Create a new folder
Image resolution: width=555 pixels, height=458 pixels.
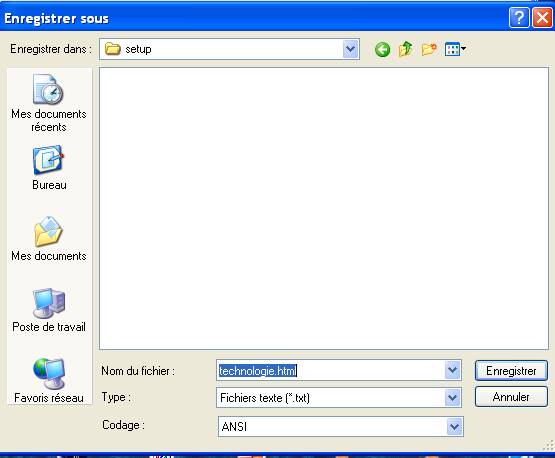coord(429,49)
